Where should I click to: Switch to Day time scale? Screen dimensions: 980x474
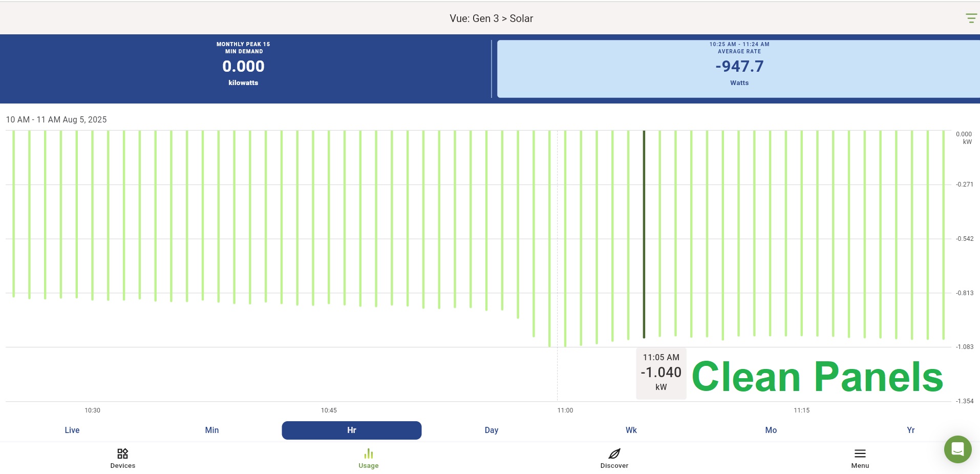(x=492, y=430)
